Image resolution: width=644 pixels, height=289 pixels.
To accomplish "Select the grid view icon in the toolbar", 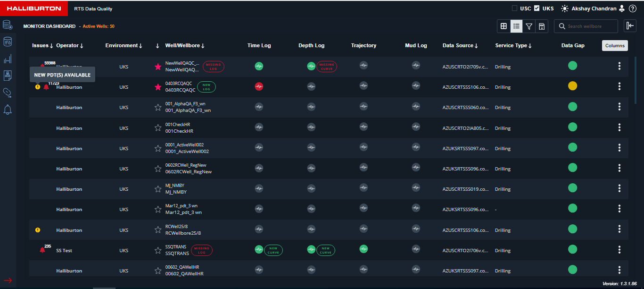I will point(504,26).
